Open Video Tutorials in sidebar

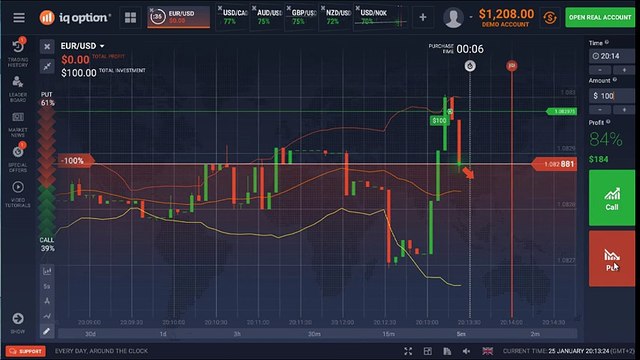[x=18, y=194]
